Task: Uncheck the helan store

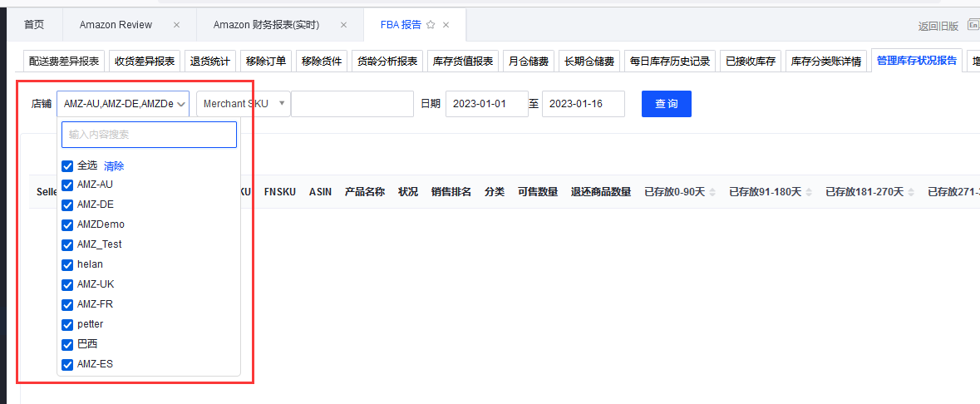Action: click(x=67, y=264)
